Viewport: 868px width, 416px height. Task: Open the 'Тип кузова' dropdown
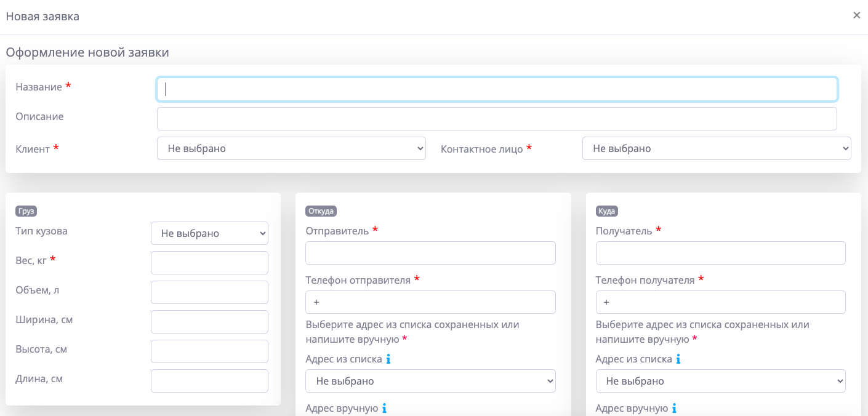(209, 233)
